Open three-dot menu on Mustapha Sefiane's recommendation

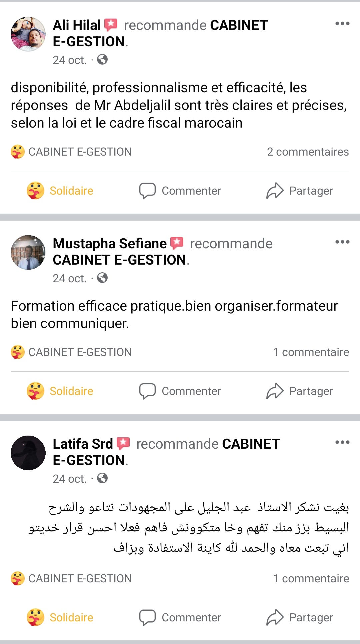(x=342, y=242)
